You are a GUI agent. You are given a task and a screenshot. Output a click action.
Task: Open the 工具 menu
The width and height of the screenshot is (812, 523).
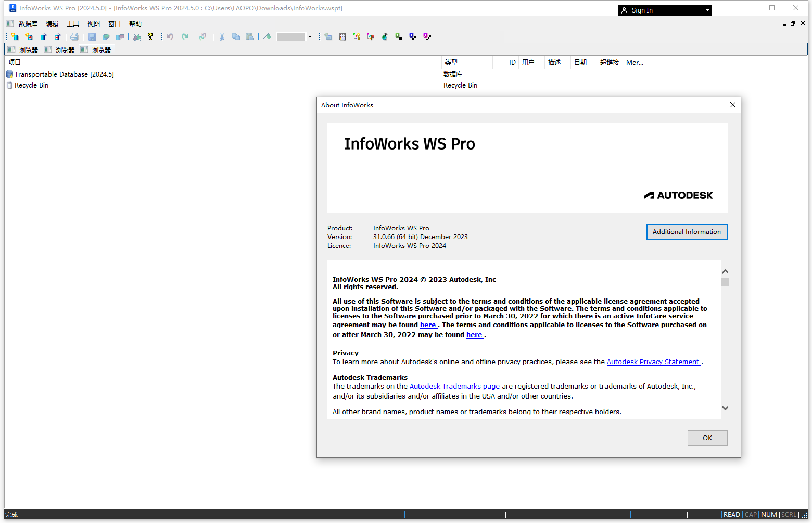coord(73,23)
